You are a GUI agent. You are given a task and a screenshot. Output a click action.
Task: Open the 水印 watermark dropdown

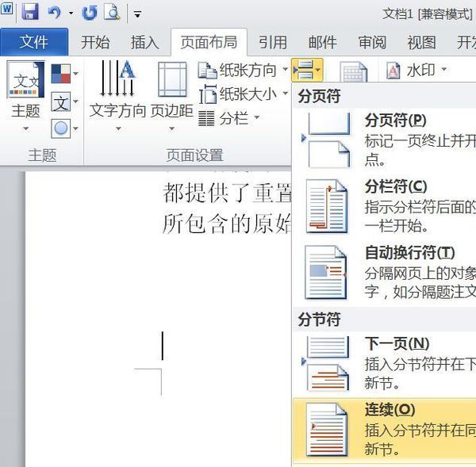[x=416, y=71]
